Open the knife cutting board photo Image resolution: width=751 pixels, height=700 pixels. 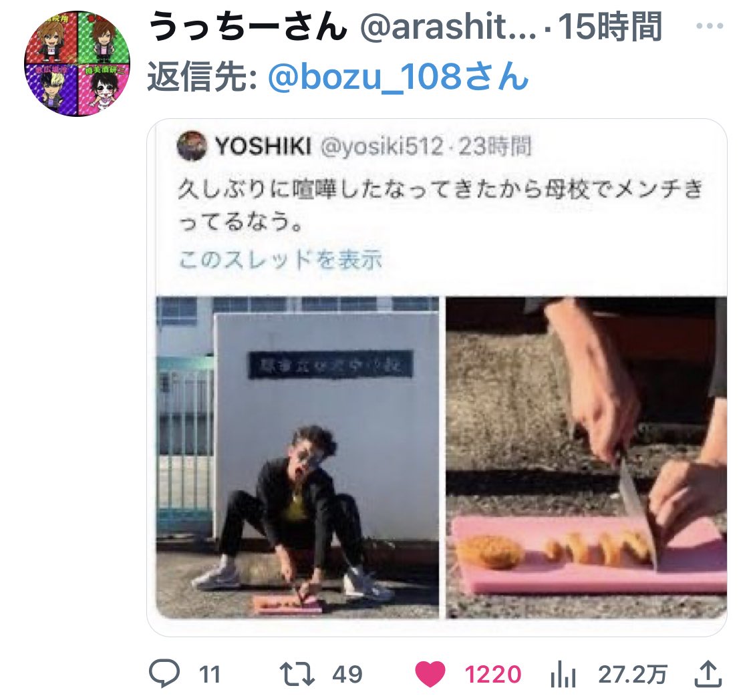tap(586, 458)
